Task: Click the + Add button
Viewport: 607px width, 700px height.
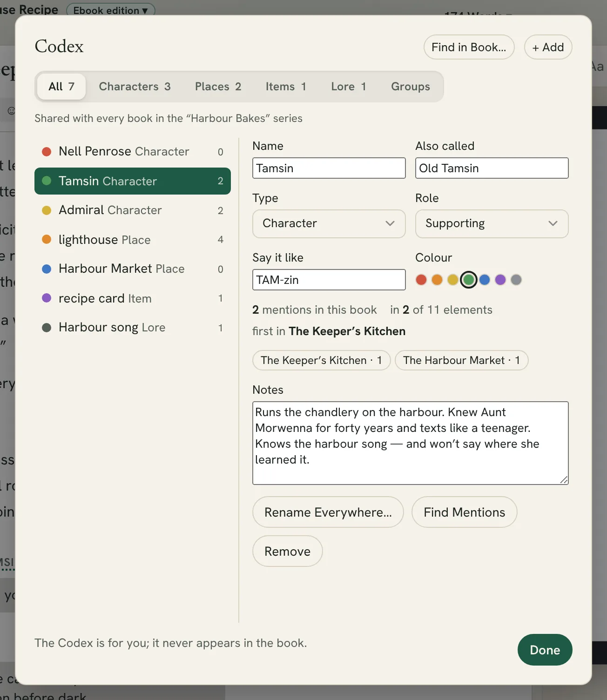Action: pyautogui.click(x=548, y=47)
